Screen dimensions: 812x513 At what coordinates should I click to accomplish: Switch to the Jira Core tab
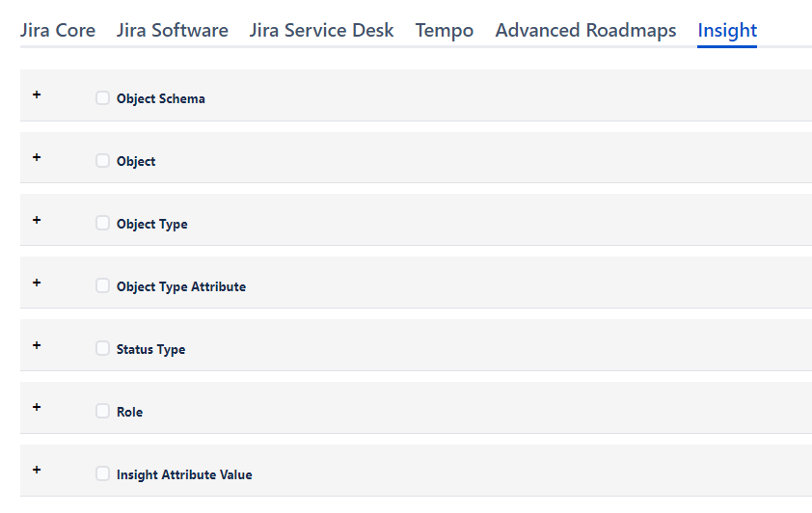[58, 30]
